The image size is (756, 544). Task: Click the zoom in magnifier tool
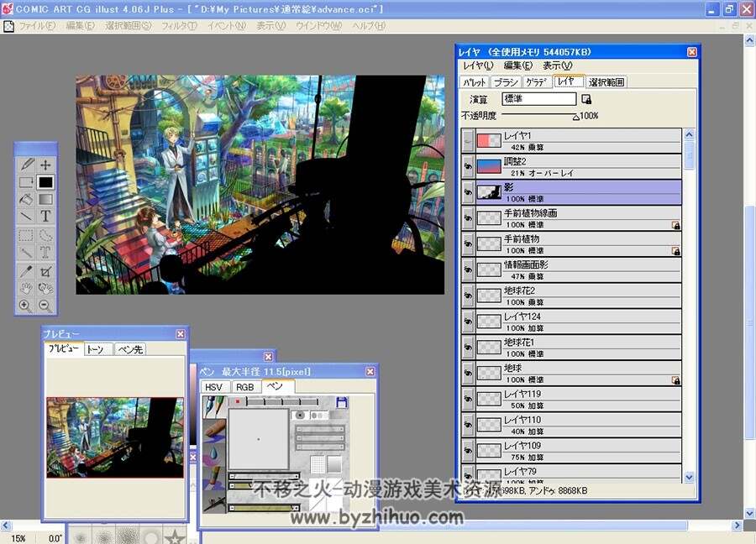click(x=25, y=306)
